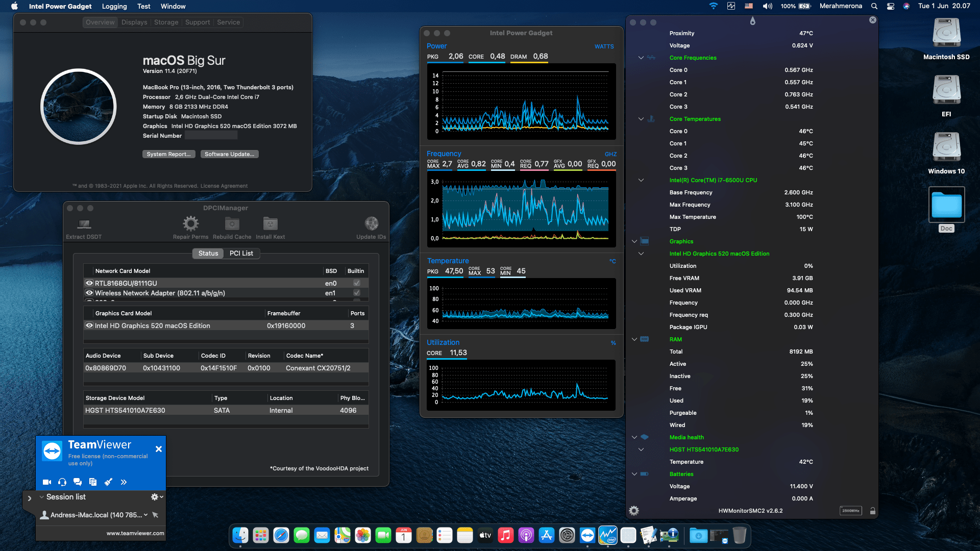The image size is (980, 551).
Task: Toggle eye icon for Intel HD Graphics 520
Action: tap(89, 325)
